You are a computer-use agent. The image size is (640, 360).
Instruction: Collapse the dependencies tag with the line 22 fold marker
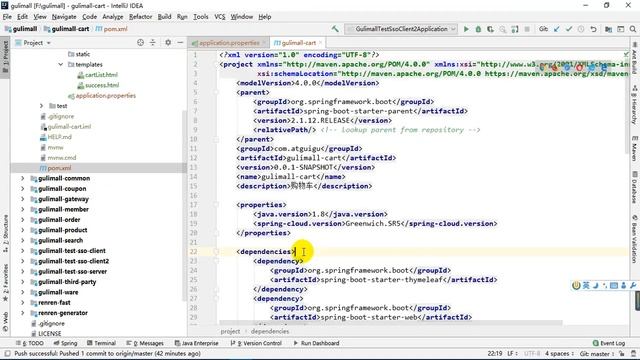(x=216, y=252)
